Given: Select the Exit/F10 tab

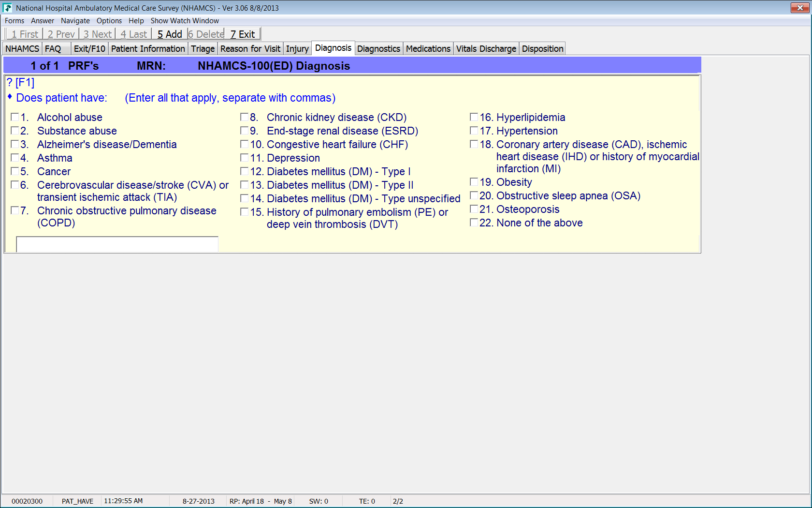Looking at the screenshot, I should [x=89, y=49].
